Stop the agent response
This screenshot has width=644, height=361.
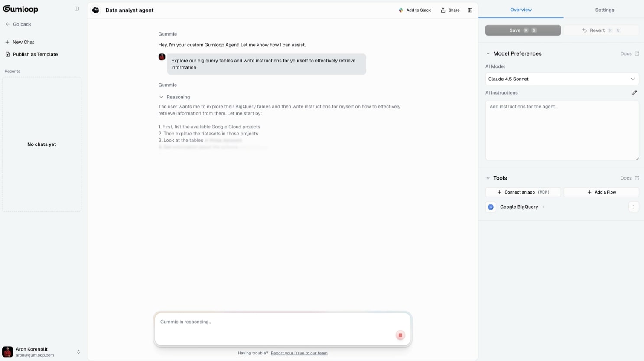(400, 335)
